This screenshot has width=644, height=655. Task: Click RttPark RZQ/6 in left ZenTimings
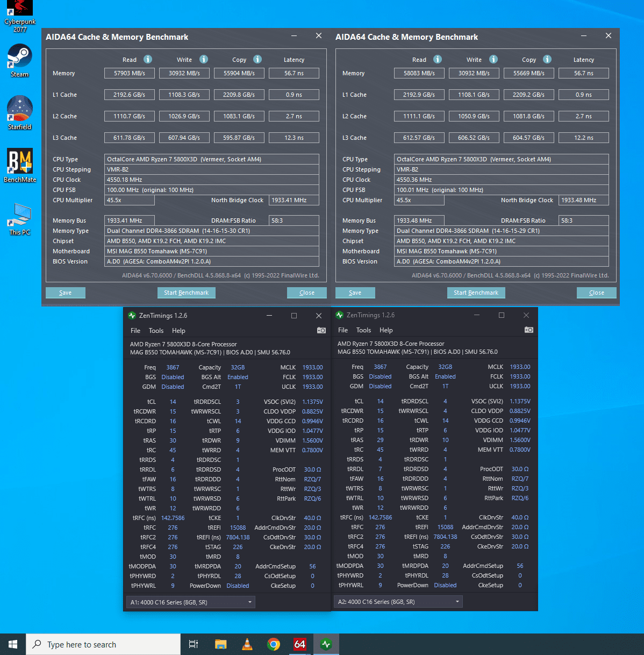(312, 499)
